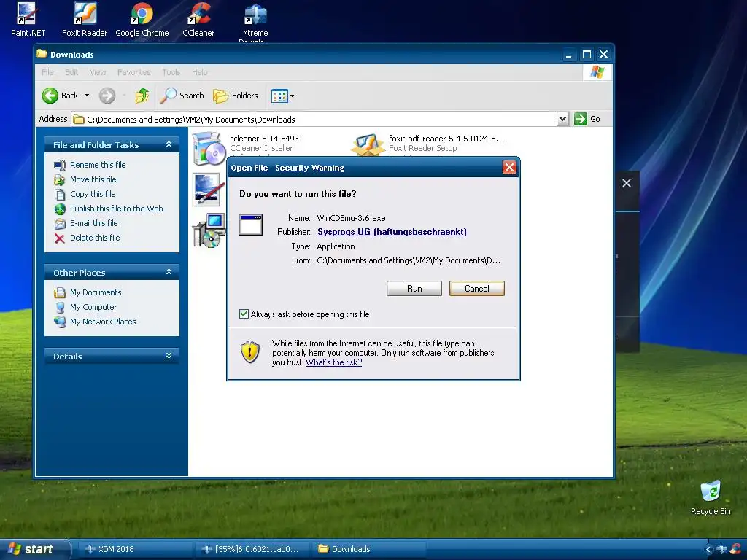Open the Back button history dropdown

pyautogui.click(x=88, y=96)
